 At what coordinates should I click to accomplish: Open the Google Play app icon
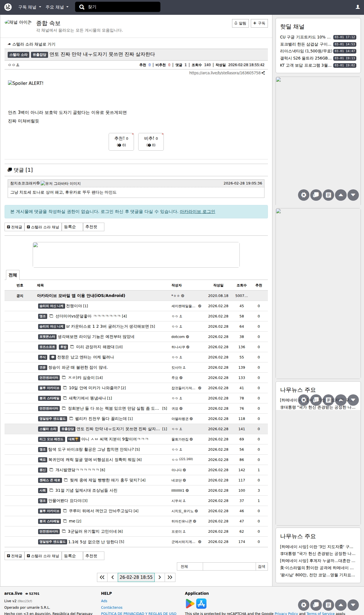tap(190, 604)
